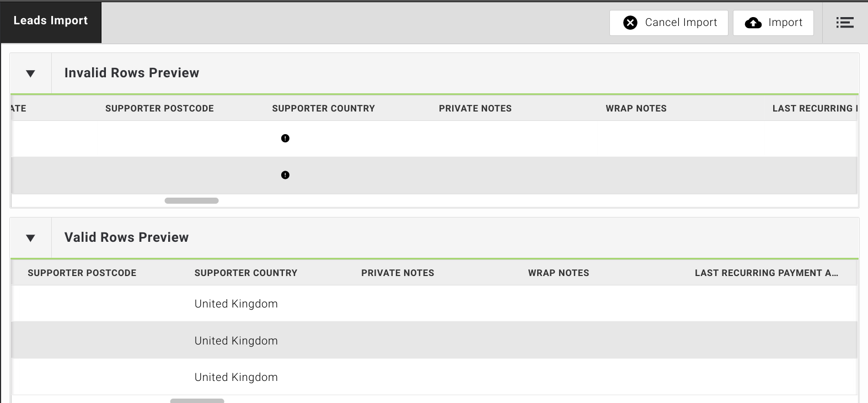Click Last Recurring Payment header in valid rows
Screen dimensions: 868x403
(x=766, y=273)
